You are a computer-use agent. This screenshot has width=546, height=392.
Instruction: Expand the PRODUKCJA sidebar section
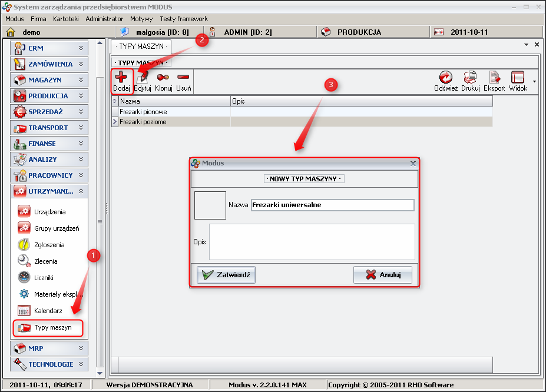(49, 96)
